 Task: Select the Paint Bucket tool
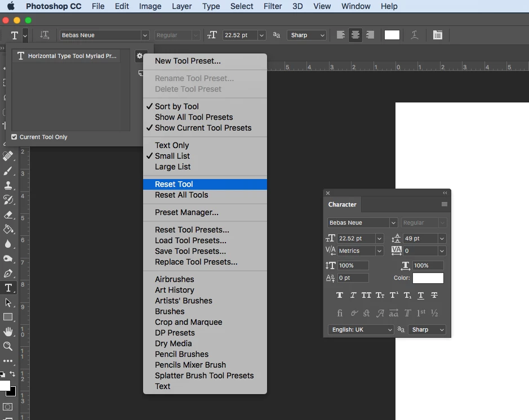[8, 230]
